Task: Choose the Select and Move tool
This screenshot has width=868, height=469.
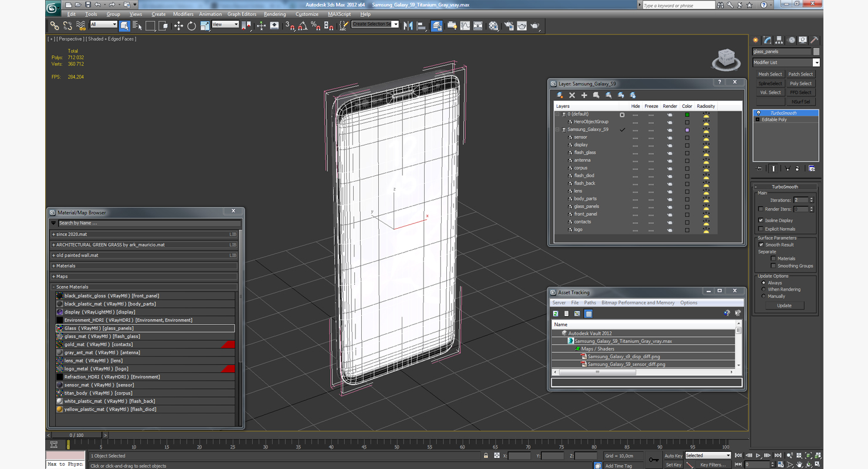Action: [178, 26]
